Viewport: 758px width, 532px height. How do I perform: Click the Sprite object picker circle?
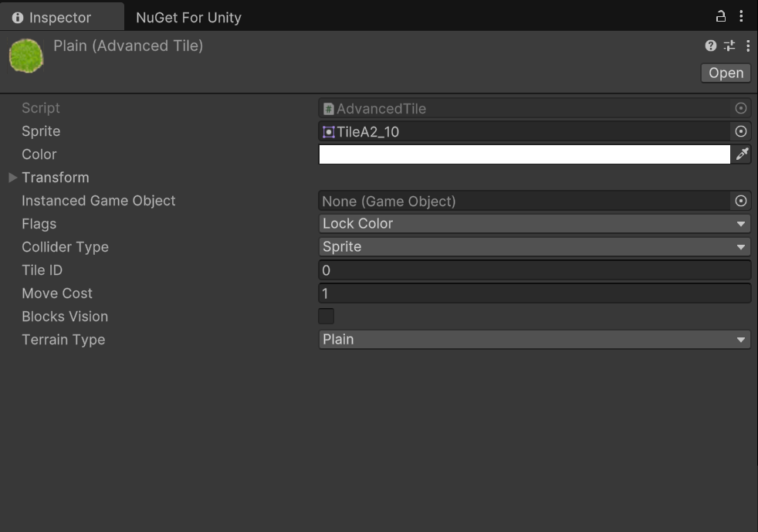tap(740, 131)
